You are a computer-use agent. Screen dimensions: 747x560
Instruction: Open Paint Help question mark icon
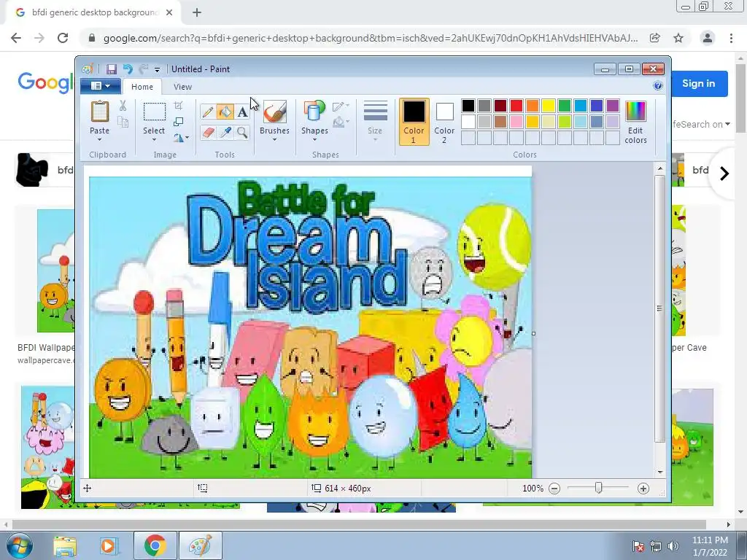[658, 85]
